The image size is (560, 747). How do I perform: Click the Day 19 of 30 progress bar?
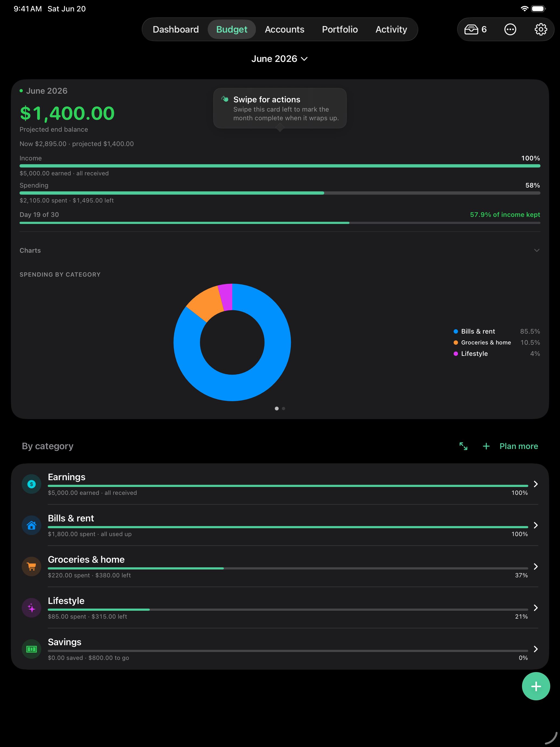tap(280, 223)
